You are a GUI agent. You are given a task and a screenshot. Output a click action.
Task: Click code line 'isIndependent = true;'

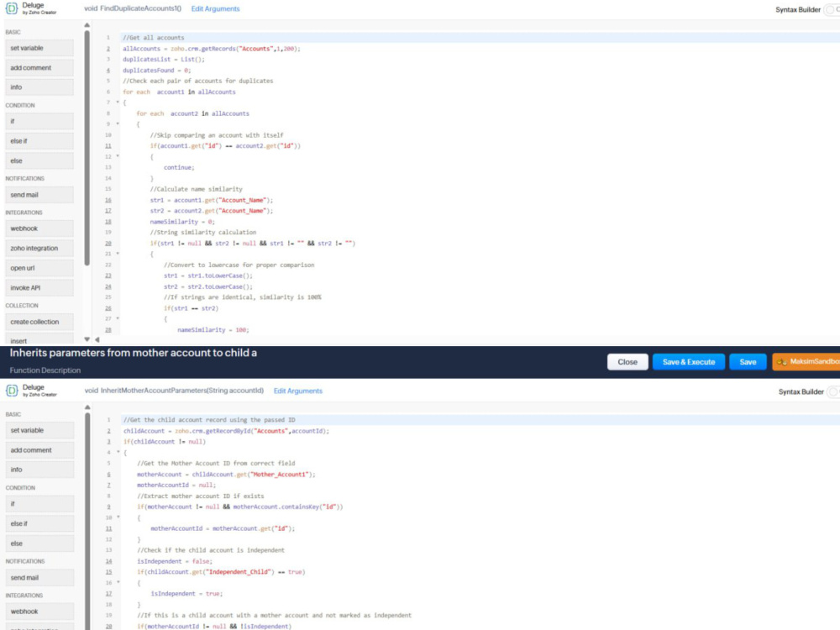pos(186,594)
